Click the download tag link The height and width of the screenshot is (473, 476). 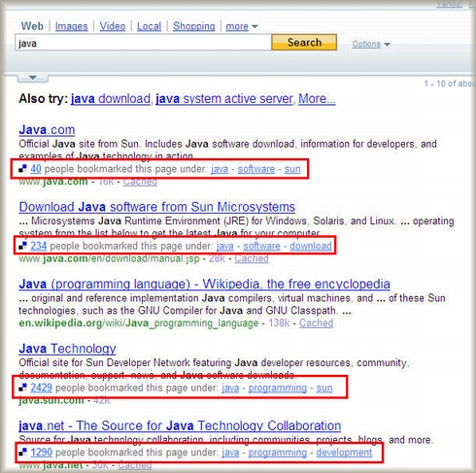click(x=311, y=246)
